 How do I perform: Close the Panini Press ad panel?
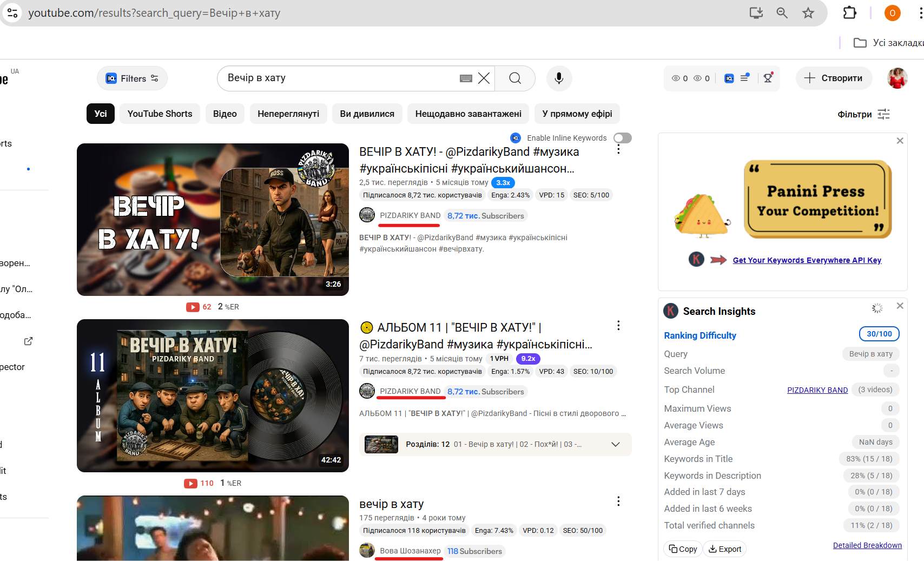pos(900,141)
